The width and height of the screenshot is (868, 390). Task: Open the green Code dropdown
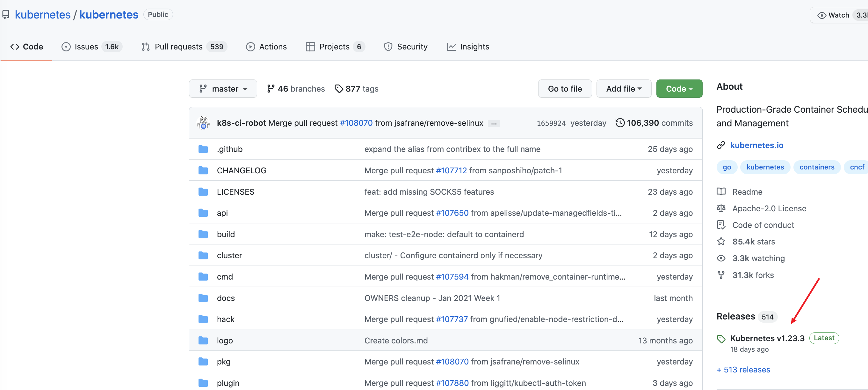(679, 89)
